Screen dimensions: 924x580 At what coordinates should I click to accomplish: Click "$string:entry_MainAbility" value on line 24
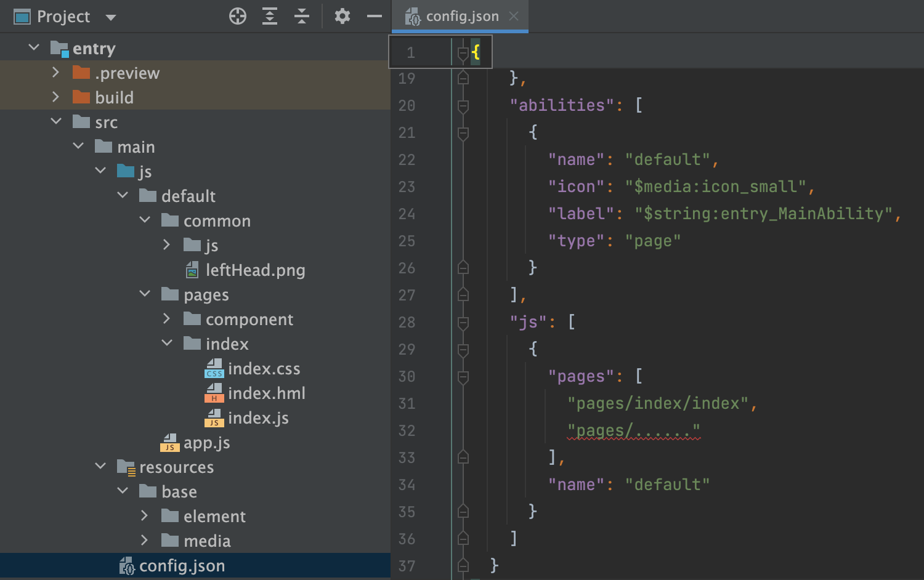[764, 214]
